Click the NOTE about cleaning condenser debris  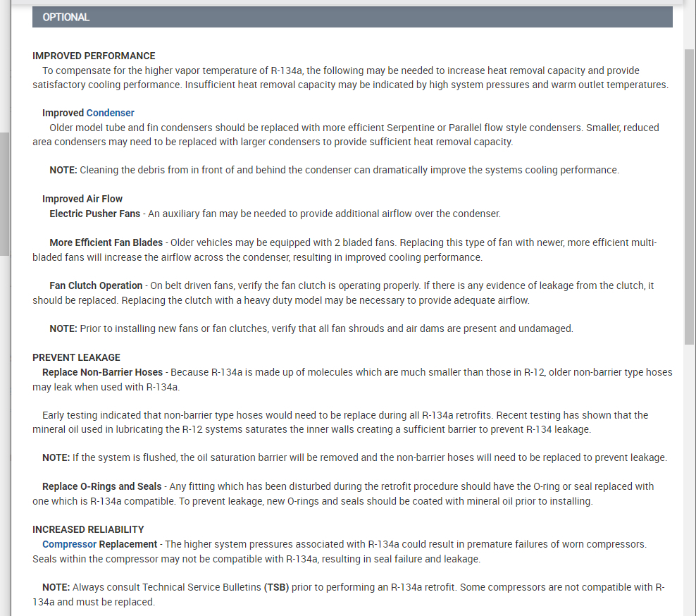tap(334, 170)
